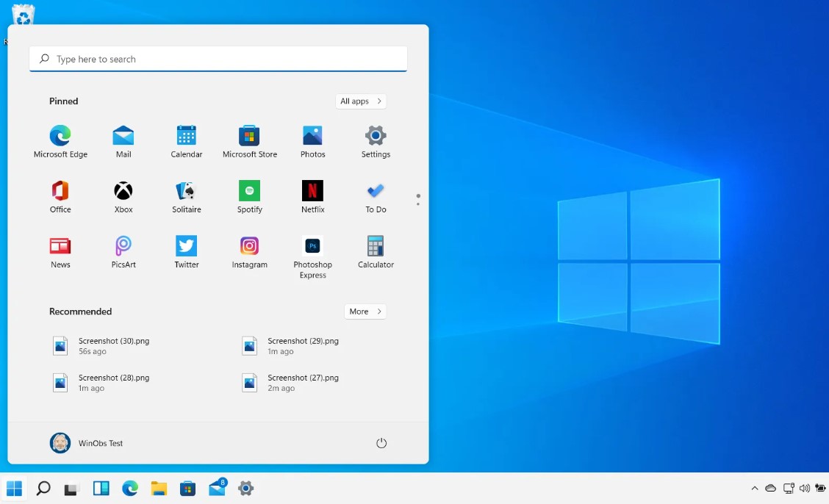Click the volume speaker tray icon
This screenshot has width=829, height=504.
(x=804, y=488)
